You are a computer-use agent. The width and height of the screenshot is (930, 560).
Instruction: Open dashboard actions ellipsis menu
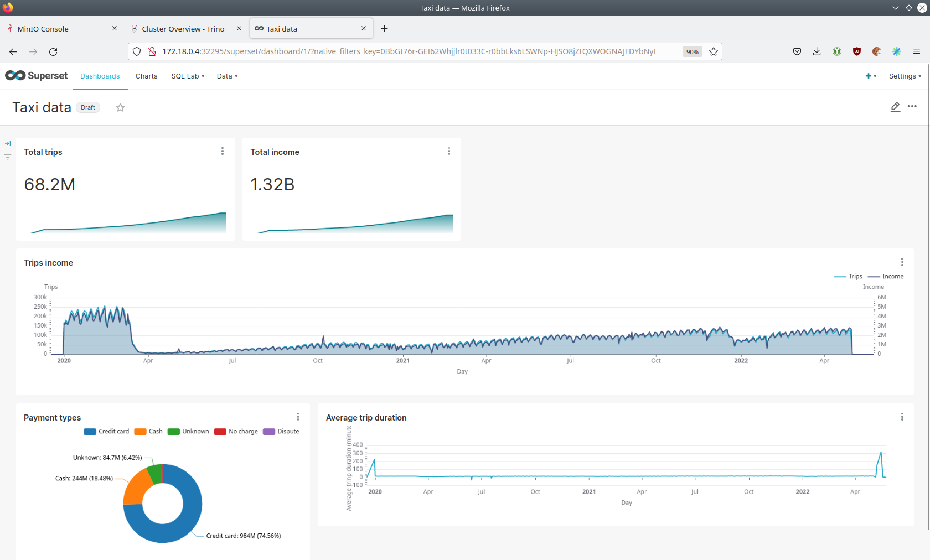tap(912, 106)
